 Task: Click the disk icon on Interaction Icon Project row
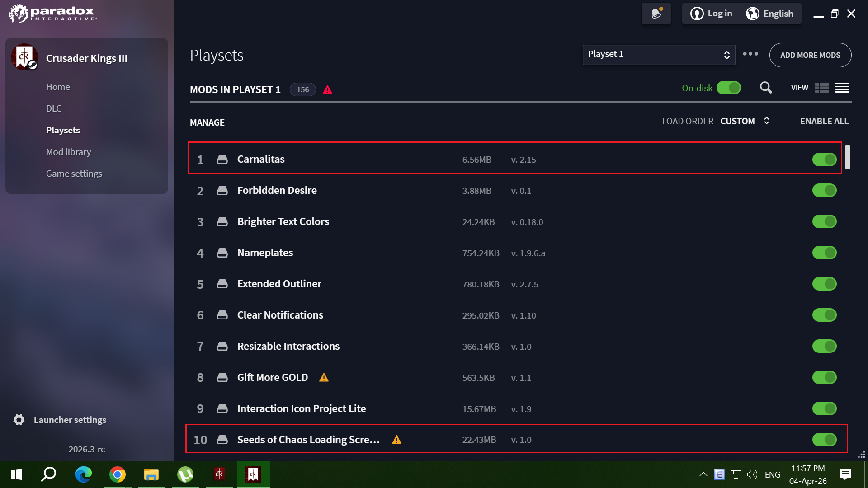click(222, 408)
